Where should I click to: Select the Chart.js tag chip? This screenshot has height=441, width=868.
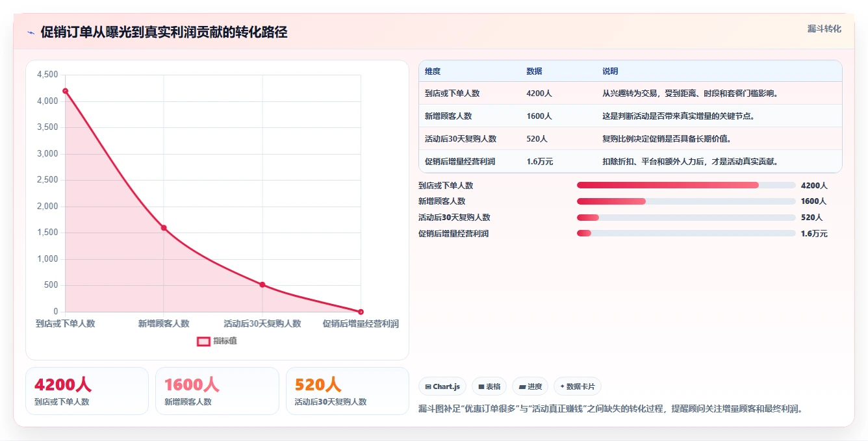click(442, 386)
